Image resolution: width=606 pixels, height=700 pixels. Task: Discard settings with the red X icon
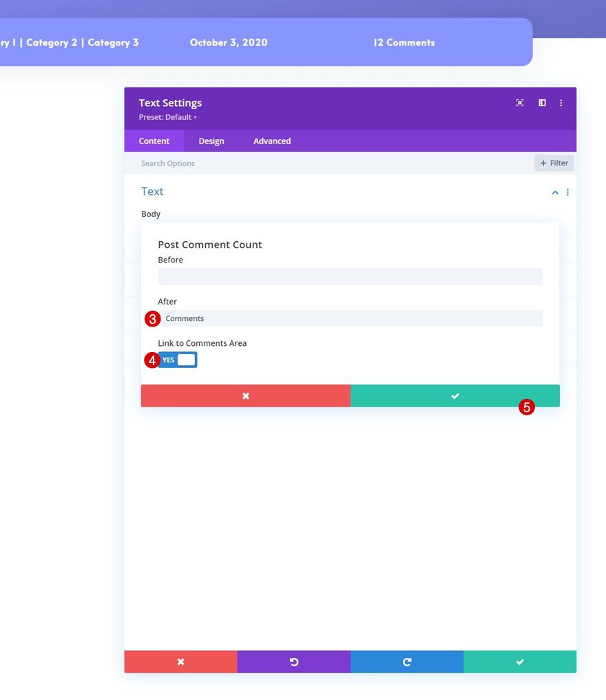180,661
